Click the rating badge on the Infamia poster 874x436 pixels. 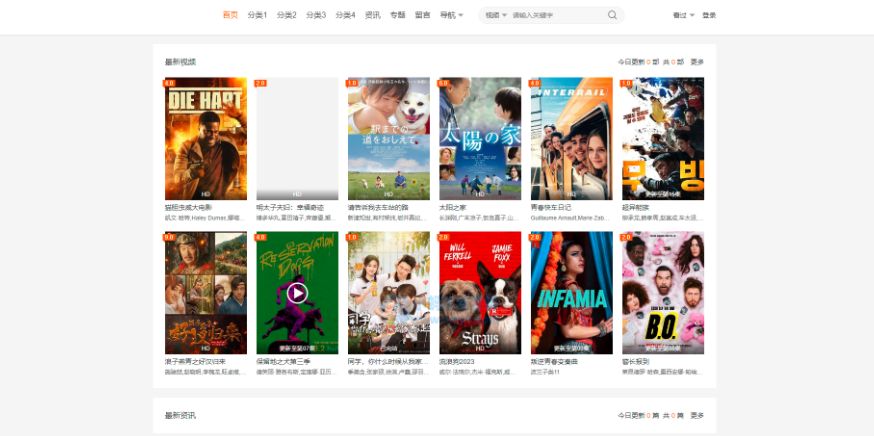535,238
